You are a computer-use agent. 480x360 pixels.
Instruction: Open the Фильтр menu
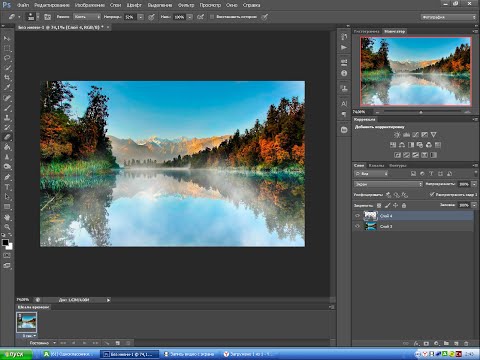click(x=186, y=5)
